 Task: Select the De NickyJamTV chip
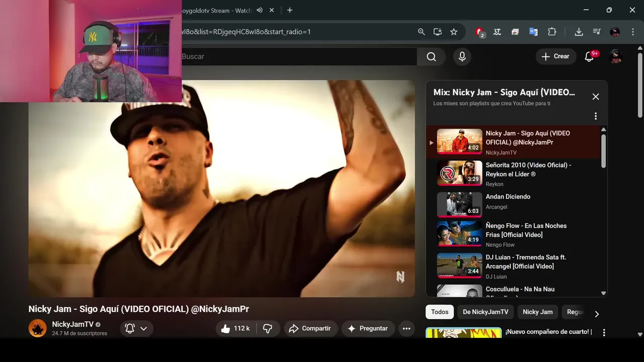pyautogui.click(x=486, y=312)
